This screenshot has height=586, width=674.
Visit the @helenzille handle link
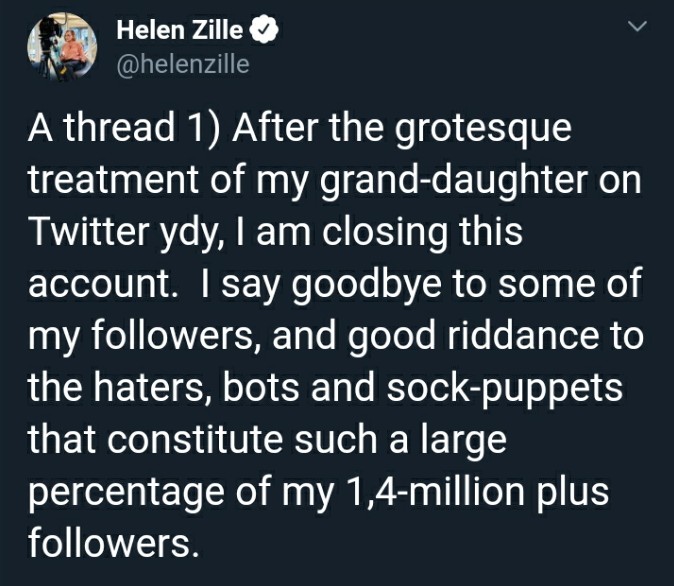(x=183, y=64)
